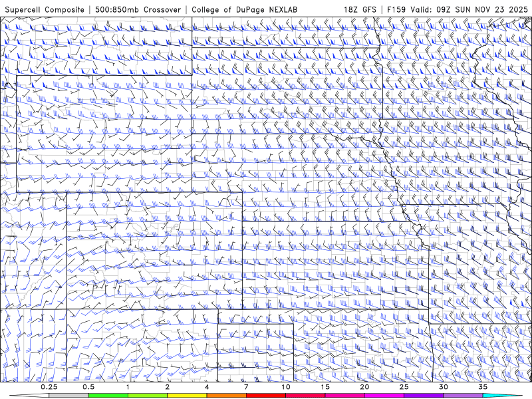
Task: Click the "F159 Valid: 09Z SUN NOV 23 2025" text
Action: [x=458, y=9]
